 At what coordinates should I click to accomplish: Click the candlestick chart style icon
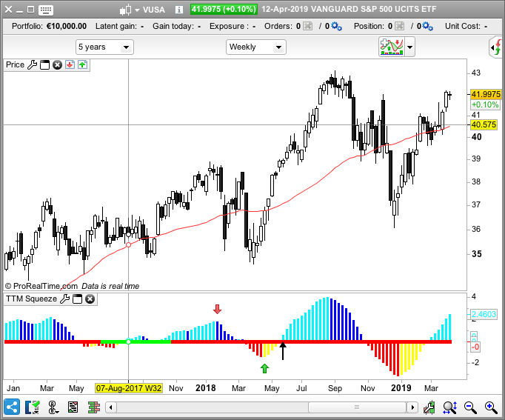[x=126, y=10]
